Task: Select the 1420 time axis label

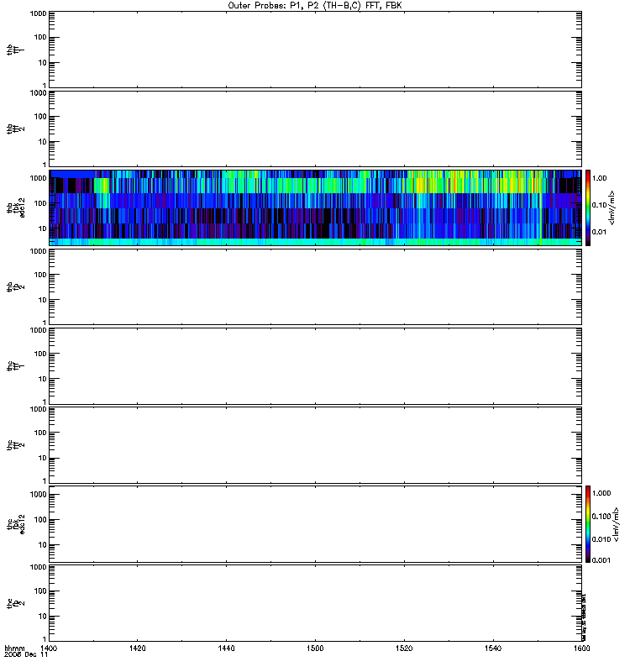Action: 137,648
